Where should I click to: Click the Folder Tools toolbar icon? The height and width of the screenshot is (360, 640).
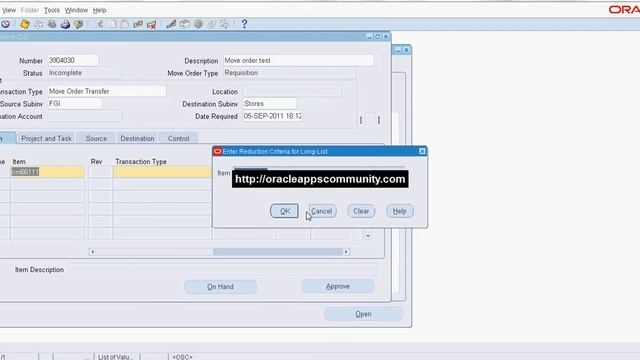[224, 24]
